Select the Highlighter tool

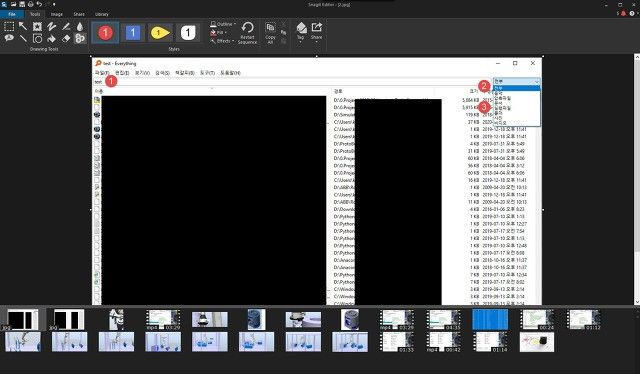(66, 27)
